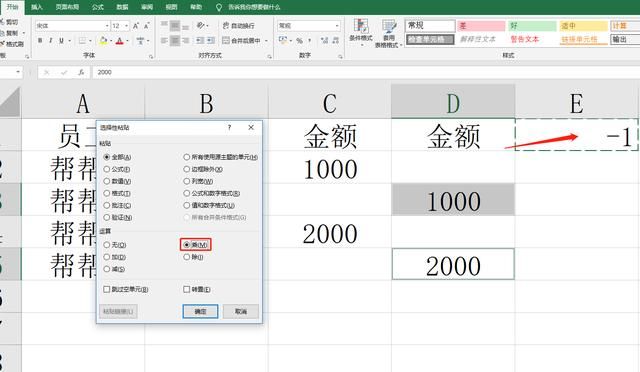Expand the Fill Color dropdown arrow
This screenshot has width=640, height=372.
(x=111, y=41)
